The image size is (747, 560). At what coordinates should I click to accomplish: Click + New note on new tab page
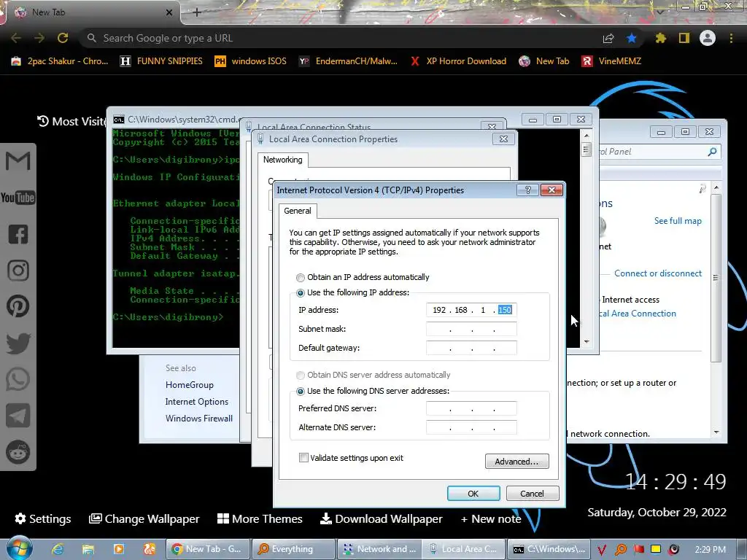491,518
